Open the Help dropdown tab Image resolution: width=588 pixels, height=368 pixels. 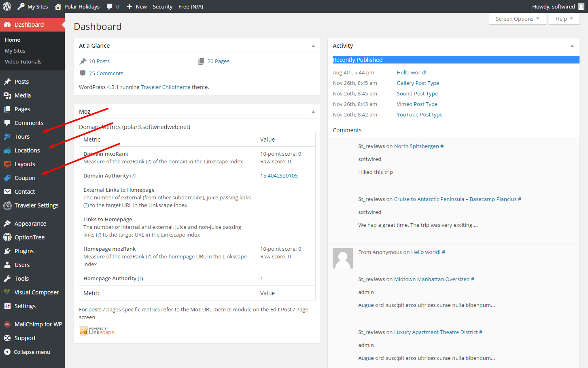pyautogui.click(x=564, y=19)
